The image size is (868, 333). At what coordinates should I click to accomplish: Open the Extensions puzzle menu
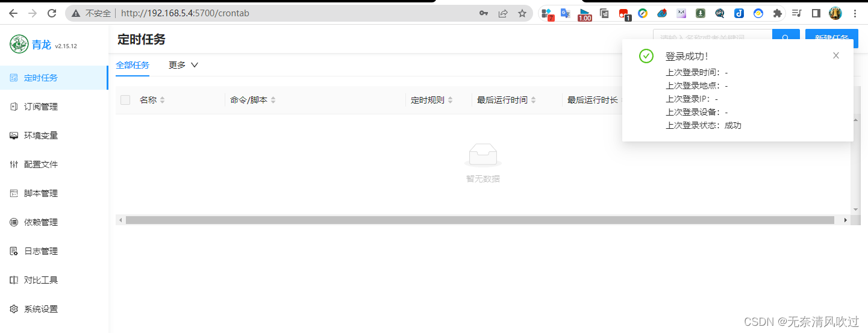[x=778, y=13]
